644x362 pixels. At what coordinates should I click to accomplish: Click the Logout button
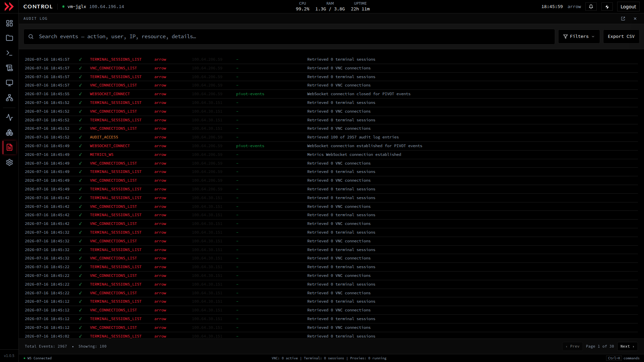tap(628, 7)
